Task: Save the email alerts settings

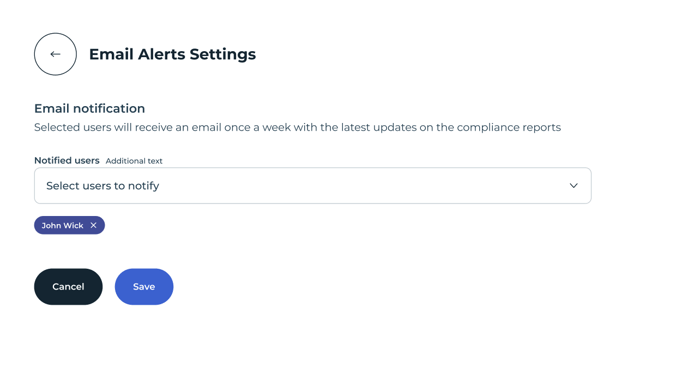Action: pos(144,287)
